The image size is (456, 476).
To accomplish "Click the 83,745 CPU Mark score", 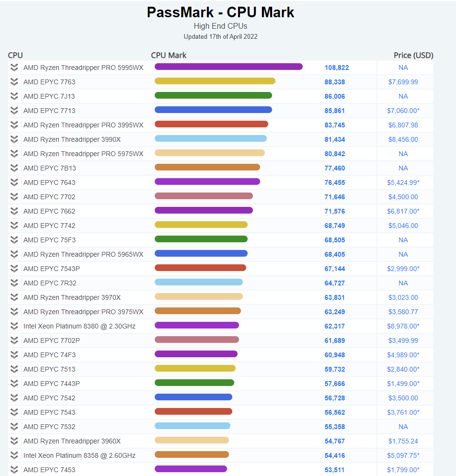I will 334,125.
